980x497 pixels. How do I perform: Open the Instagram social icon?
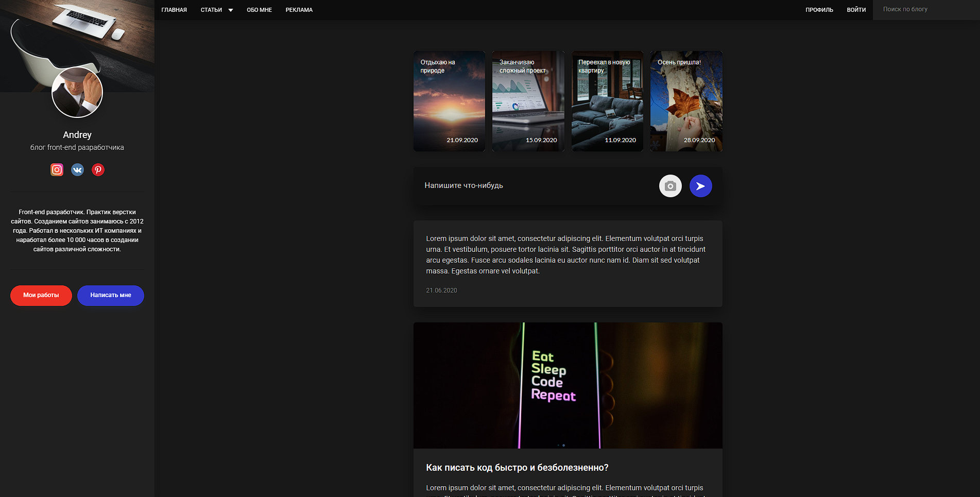pyautogui.click(x=57, y=169)
